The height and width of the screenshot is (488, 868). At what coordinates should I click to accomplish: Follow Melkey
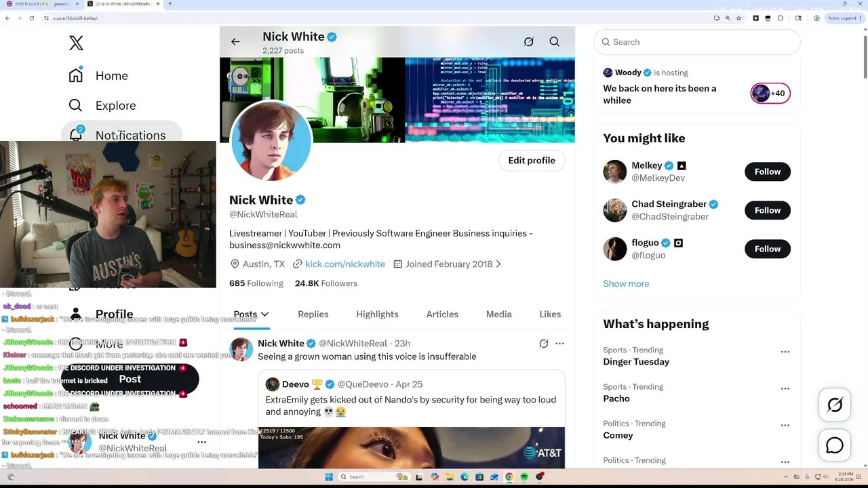point(768,171)
